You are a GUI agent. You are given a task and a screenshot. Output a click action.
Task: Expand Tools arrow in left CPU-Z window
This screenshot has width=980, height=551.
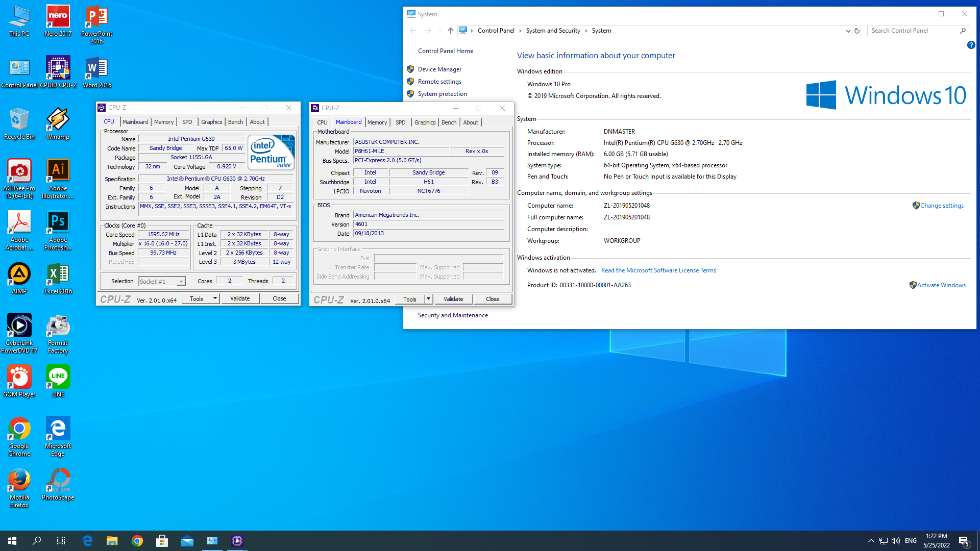pos(215,298)
